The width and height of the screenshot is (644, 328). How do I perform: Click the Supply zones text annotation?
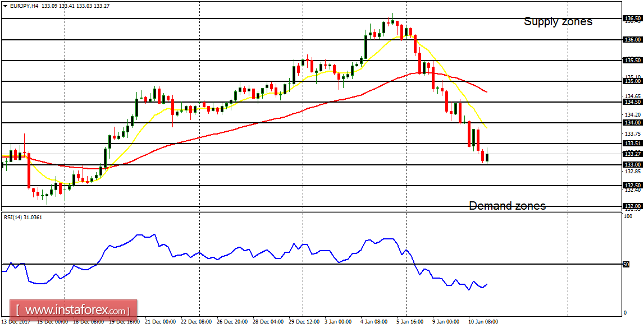(558, 21)
